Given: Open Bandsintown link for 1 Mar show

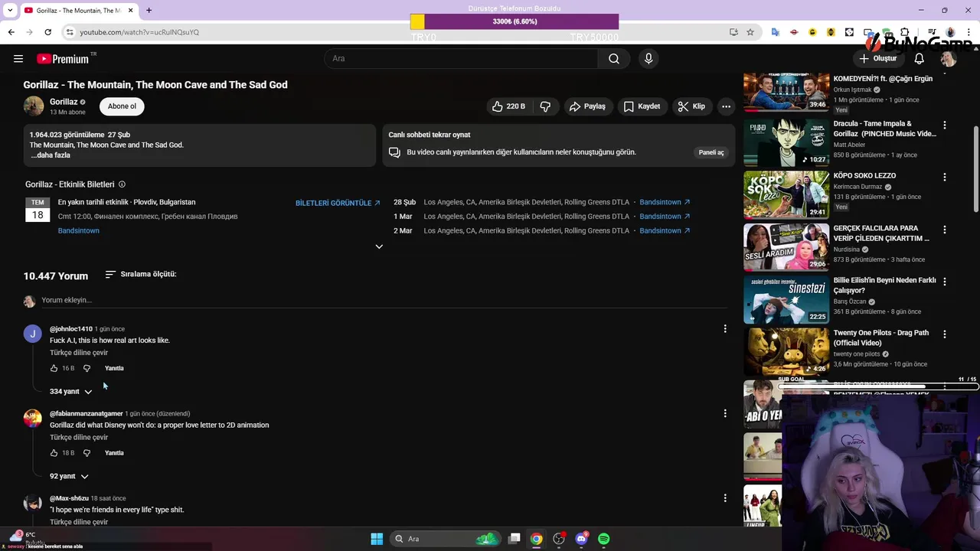Looking at the screenshot, I should (665, 217).
